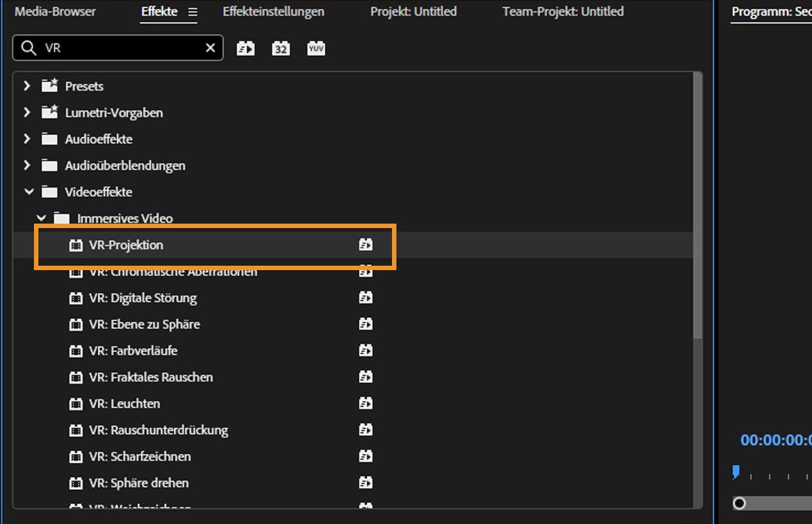Open the Effekte panel menu icon
Screen dimensions: 812x524
pos(193,12)
